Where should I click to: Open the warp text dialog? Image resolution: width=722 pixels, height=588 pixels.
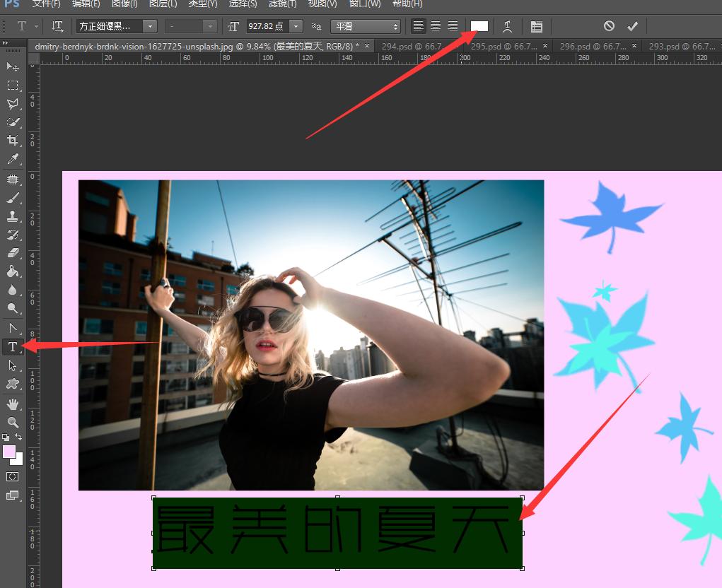507,27
